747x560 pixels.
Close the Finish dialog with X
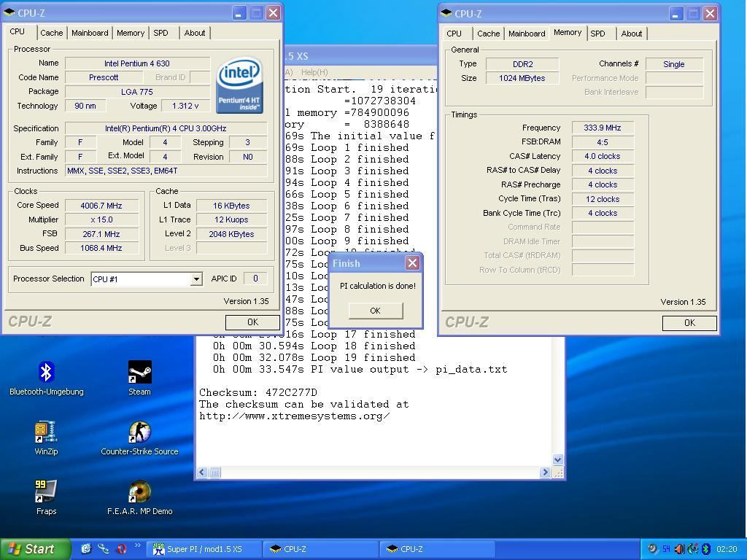pyautogui.click(x=413, y=262)
